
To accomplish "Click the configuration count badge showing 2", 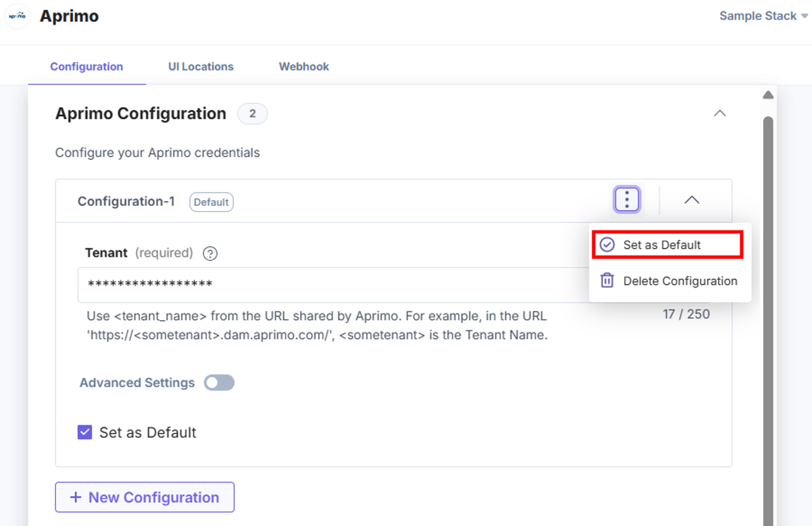I will click(252, 113).
